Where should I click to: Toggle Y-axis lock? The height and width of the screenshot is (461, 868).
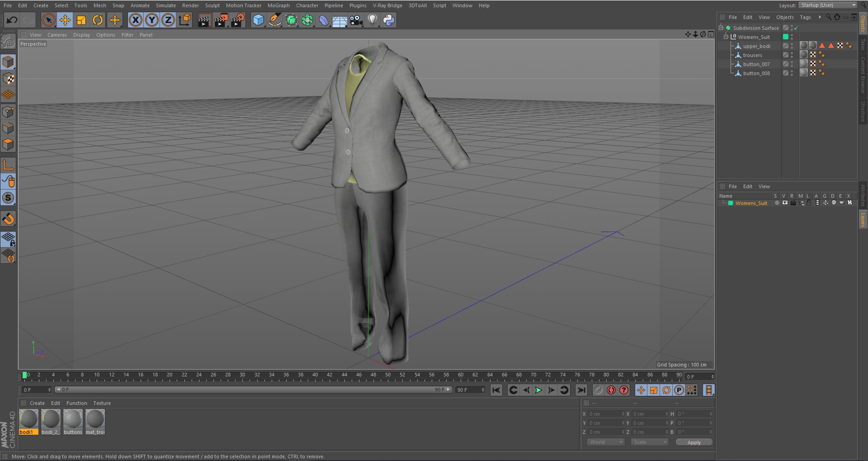pyautogui.click(x=152, y=20)
